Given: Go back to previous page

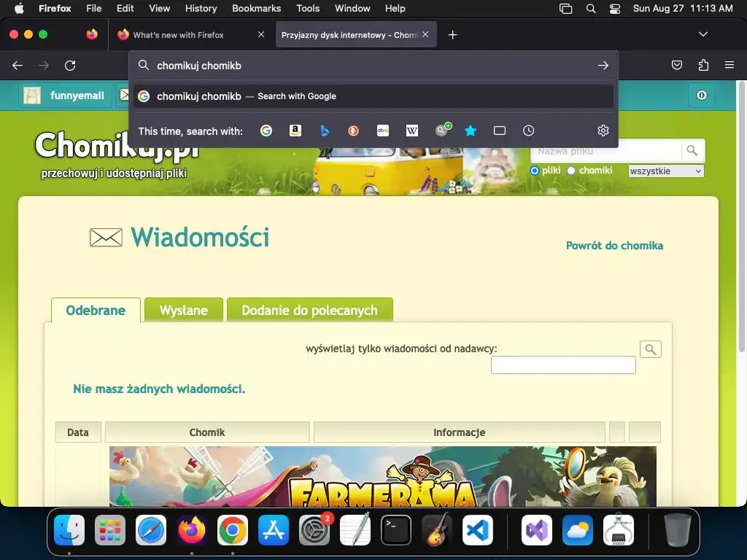Looking at the screenshot, I should (18, 65).
